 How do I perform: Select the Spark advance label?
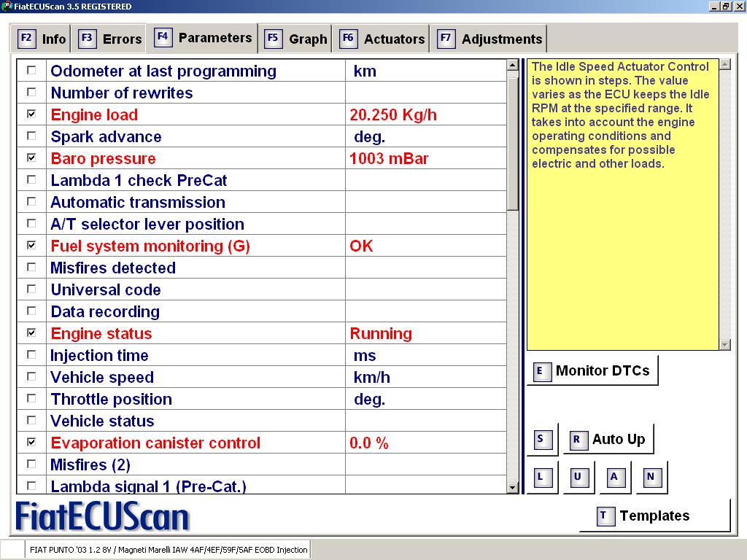click(106, 136)
